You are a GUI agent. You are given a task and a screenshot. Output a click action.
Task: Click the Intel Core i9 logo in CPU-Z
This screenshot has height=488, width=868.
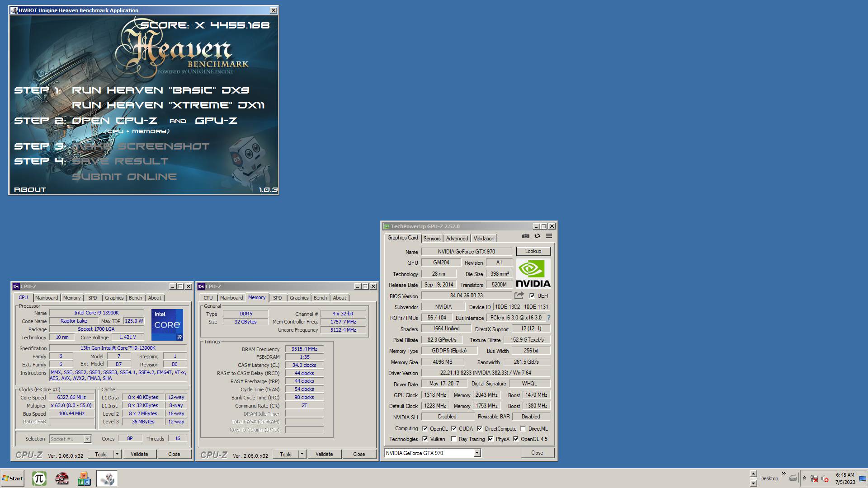pyautogui.click(x=167, y=324)
